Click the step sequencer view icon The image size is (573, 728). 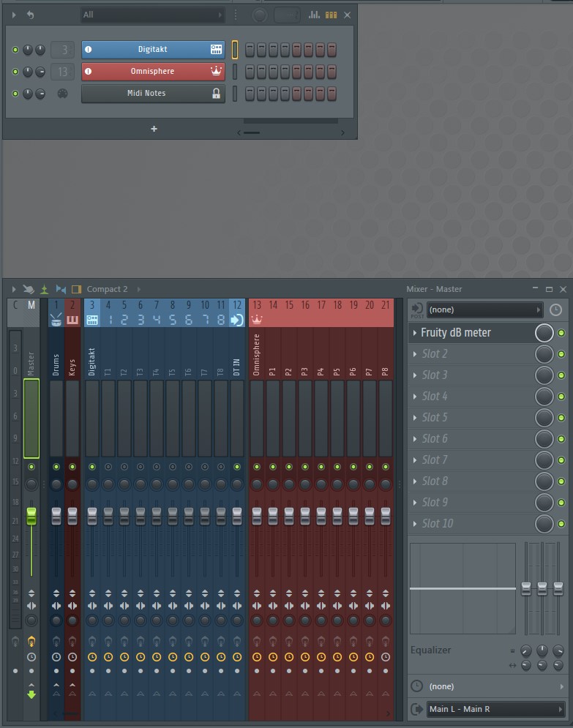click(331, 15)
